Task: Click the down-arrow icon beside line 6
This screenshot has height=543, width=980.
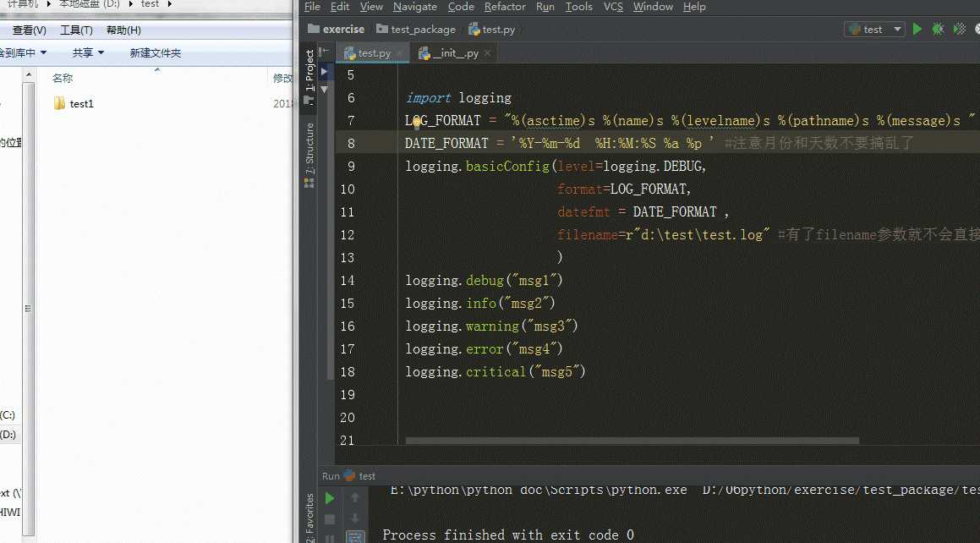Action: point(325,90)
